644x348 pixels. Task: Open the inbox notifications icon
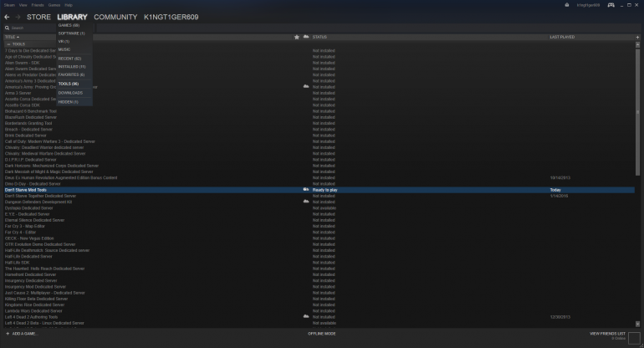567,5
